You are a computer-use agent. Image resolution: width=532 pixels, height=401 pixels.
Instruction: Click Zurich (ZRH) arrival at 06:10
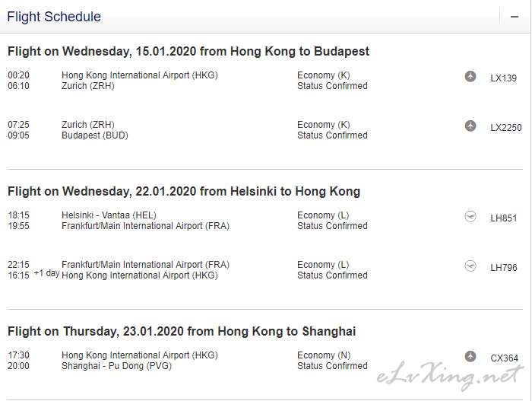88,86
